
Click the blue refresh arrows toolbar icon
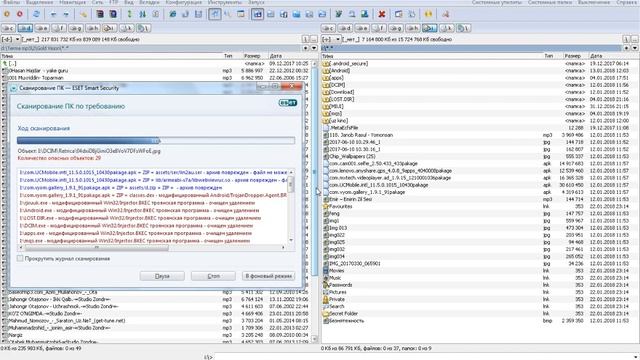click(x=36, y=14)
